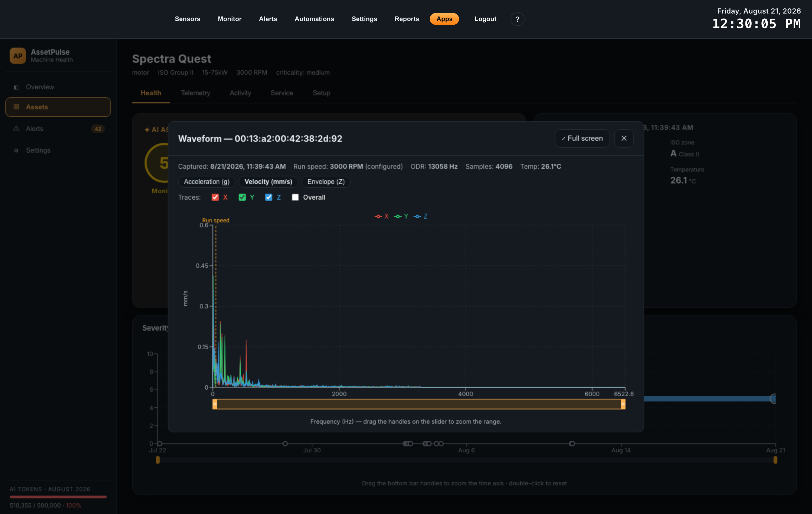Select Velocity (mm/s) view

point(269,182)
